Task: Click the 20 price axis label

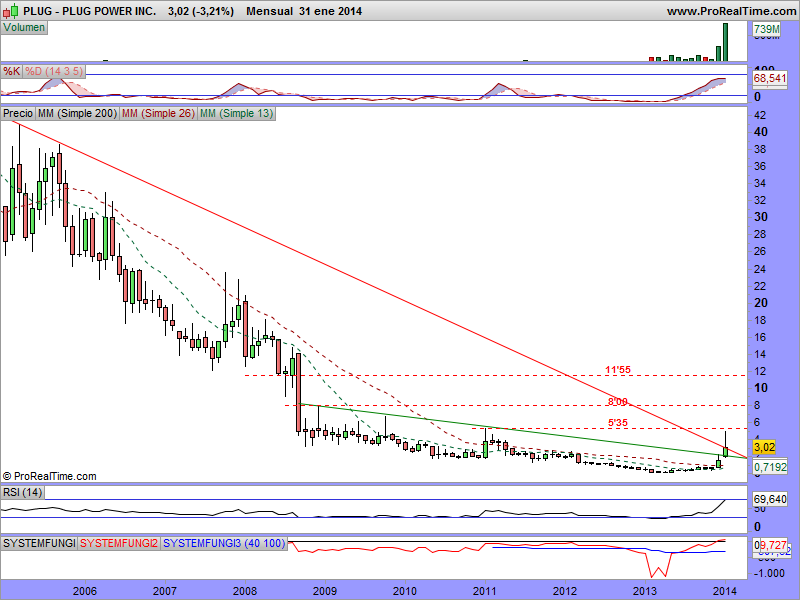Action: coord(760,303)
